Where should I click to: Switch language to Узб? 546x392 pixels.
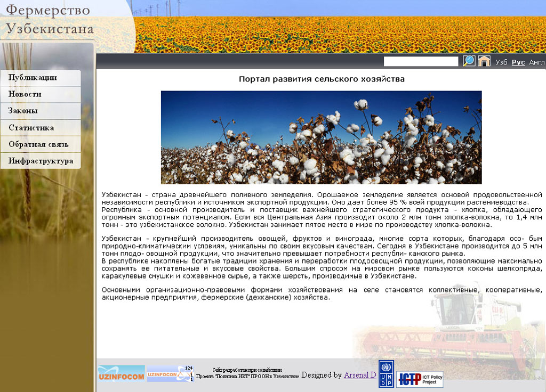[501, 62]
